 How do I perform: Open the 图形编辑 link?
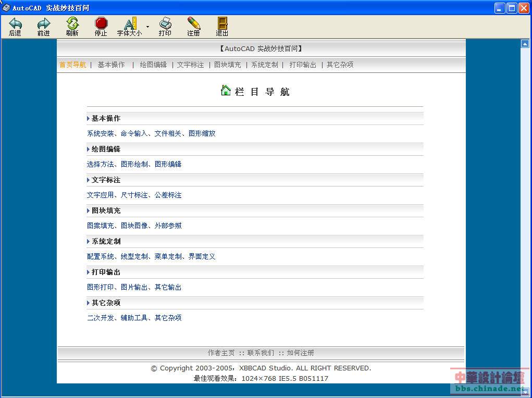(168, 164)
